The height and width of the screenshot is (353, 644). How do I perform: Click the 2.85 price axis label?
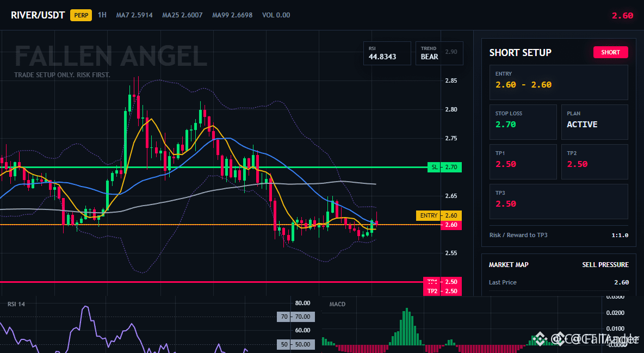(451, 80)
